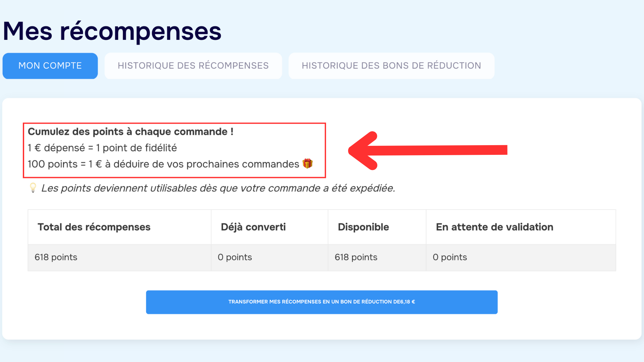Image resolution: width=644 pixels, height=362 pixels.
Task: Click the light bulb tip icon
Action: [33, 188]
